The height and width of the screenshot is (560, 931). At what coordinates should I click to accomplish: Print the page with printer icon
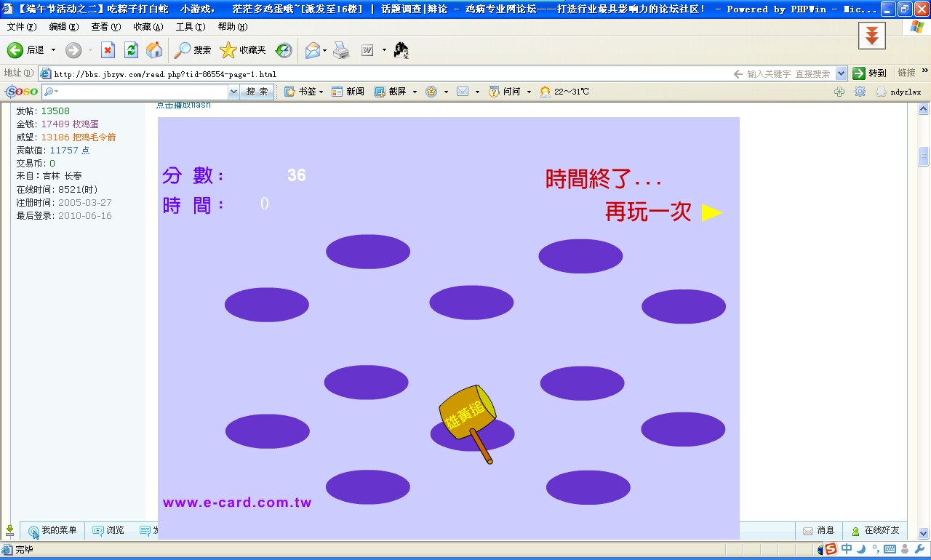point(341,50)
